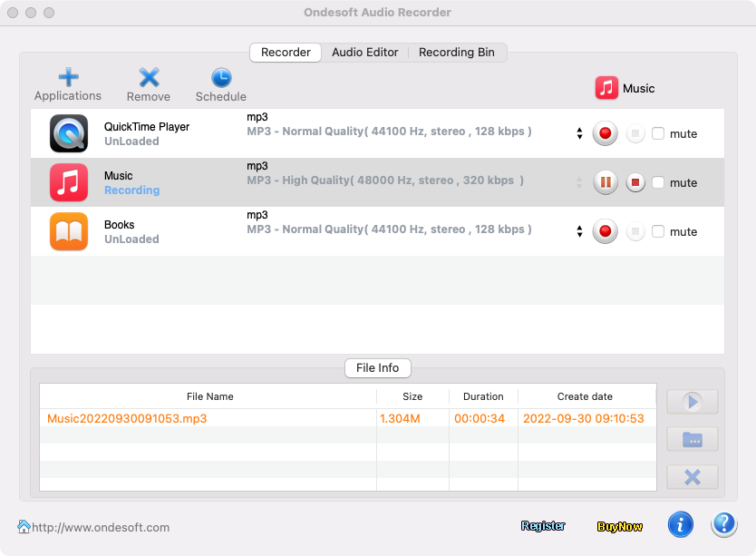This screenshot has height=556, width=756.
Task: Click the BuyNow link
Action: (x=619, y=526)
